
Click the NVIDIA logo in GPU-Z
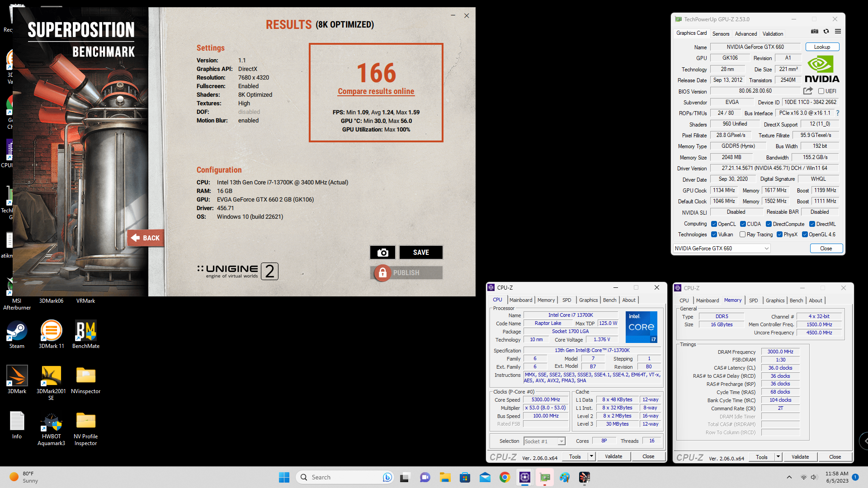point(822,69)
